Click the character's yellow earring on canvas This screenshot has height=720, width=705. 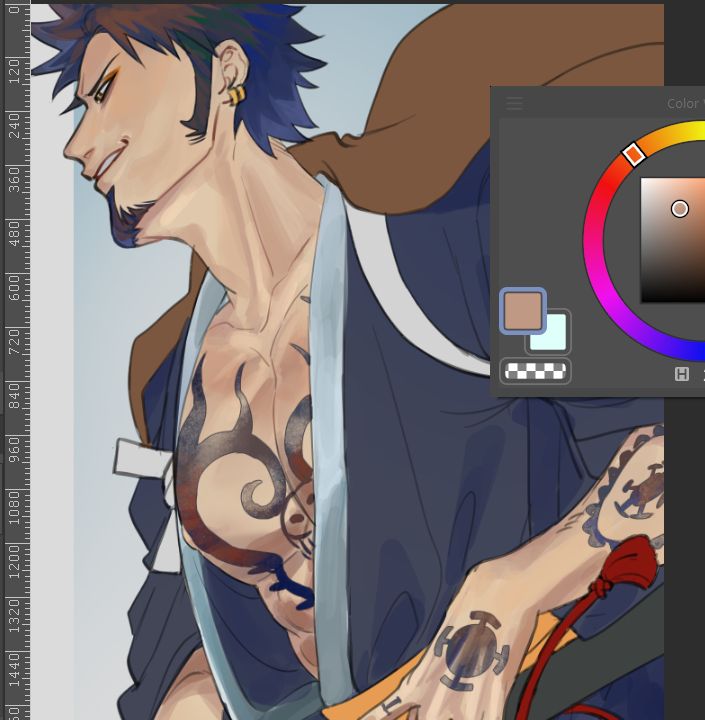tap(235, 96)
